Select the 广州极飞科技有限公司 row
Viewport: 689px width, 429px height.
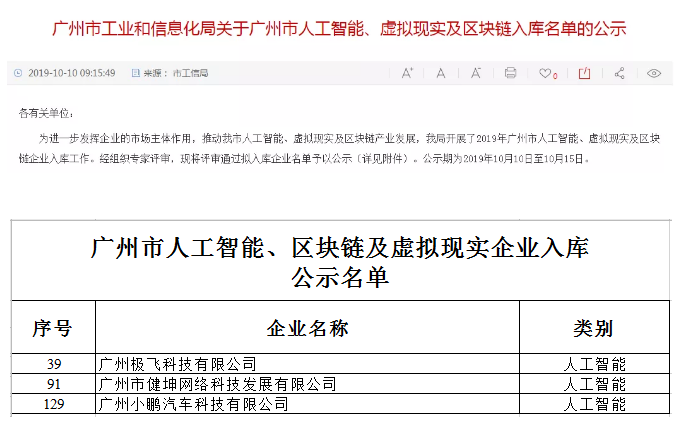[x=180, y=363]
